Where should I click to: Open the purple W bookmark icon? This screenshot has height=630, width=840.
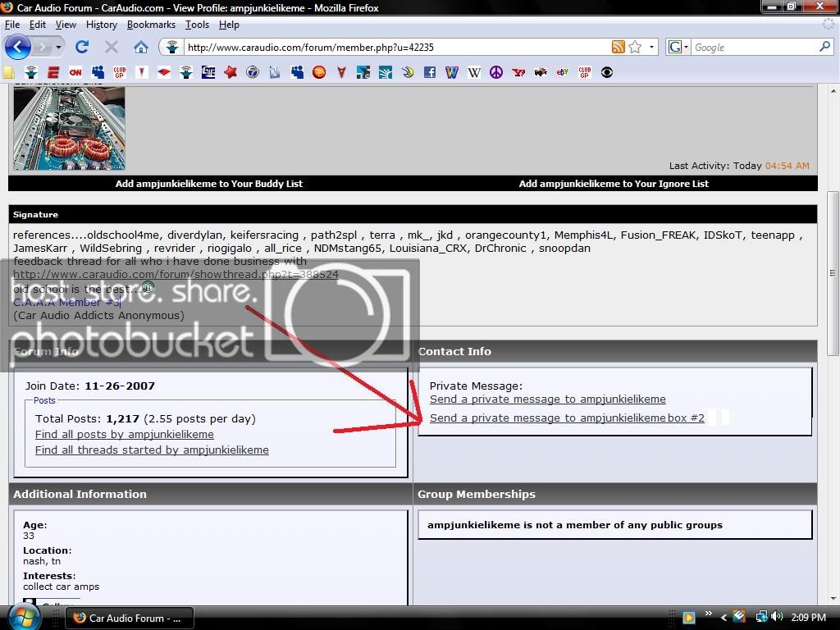click(452, 72)
